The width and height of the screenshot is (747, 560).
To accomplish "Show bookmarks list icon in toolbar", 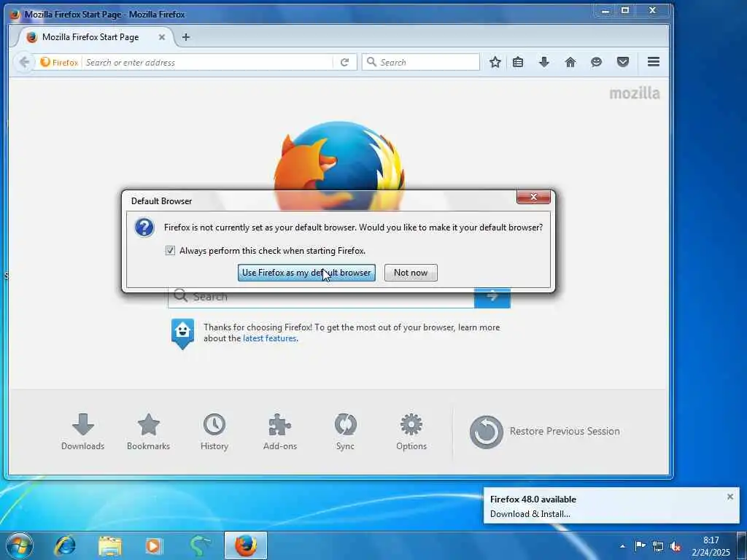I will coord(518,62).
